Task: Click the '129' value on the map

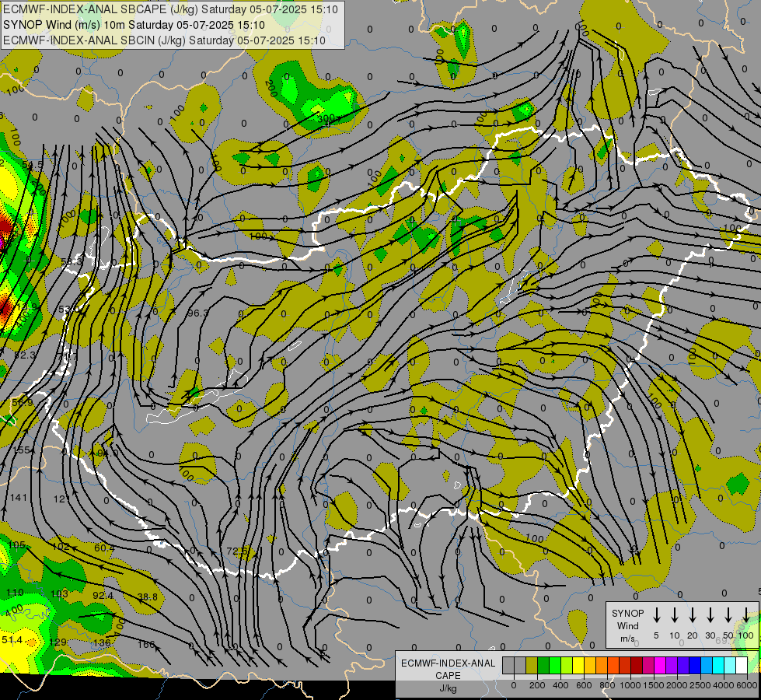Action: click(58, 642)
